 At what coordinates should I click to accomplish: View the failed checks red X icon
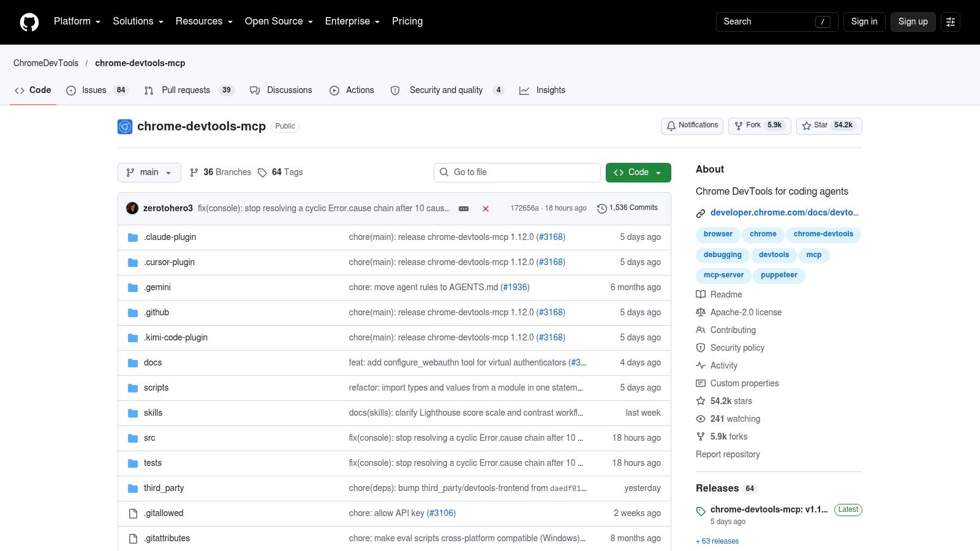coord(486,209)
